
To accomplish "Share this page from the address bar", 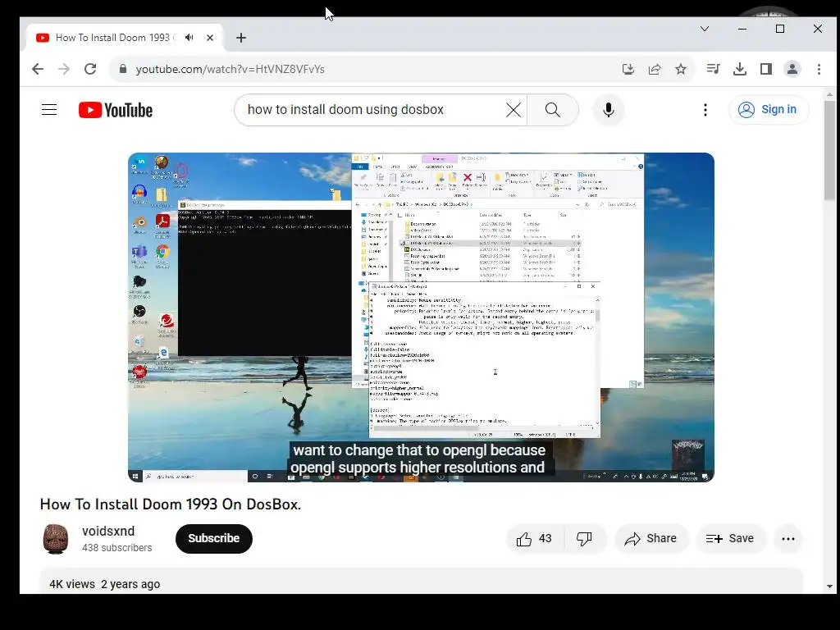I will 654,69.
